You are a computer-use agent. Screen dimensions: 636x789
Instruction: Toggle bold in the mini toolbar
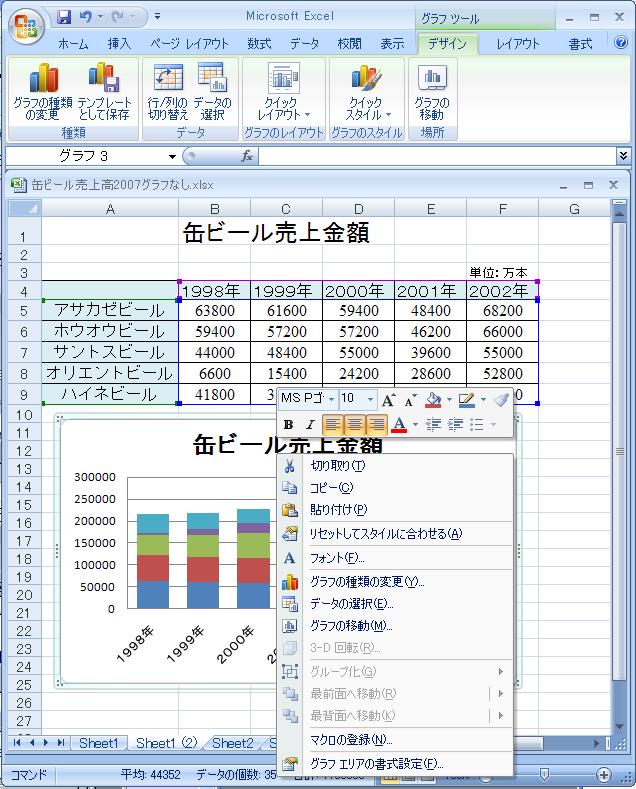(288, 425)
